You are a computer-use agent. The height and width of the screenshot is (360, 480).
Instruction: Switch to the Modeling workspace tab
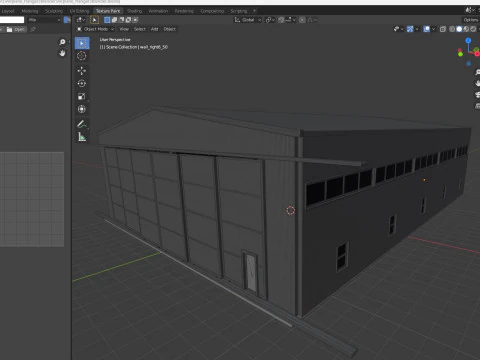pyautogui.click(x=30, y=11)
